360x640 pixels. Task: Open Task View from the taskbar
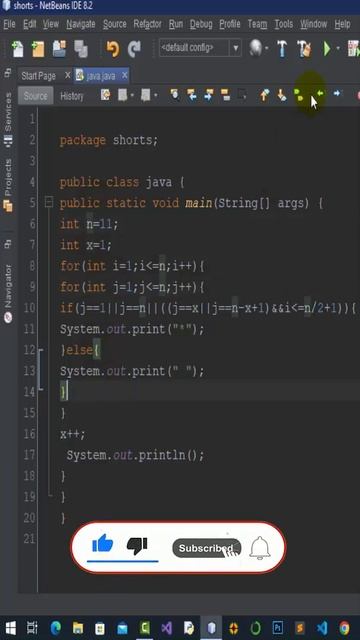(x=32, y=628)
